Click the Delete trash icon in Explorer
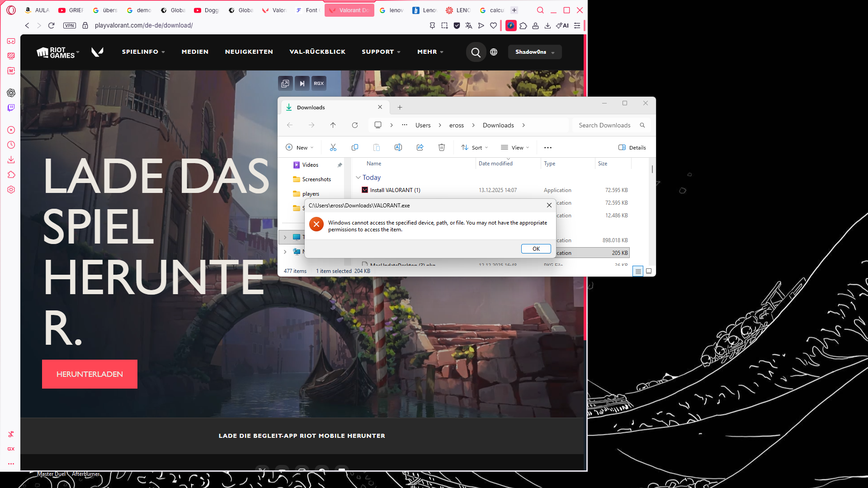Image resolution: width=868 pixels, height=488 pixels. (442, 147)
